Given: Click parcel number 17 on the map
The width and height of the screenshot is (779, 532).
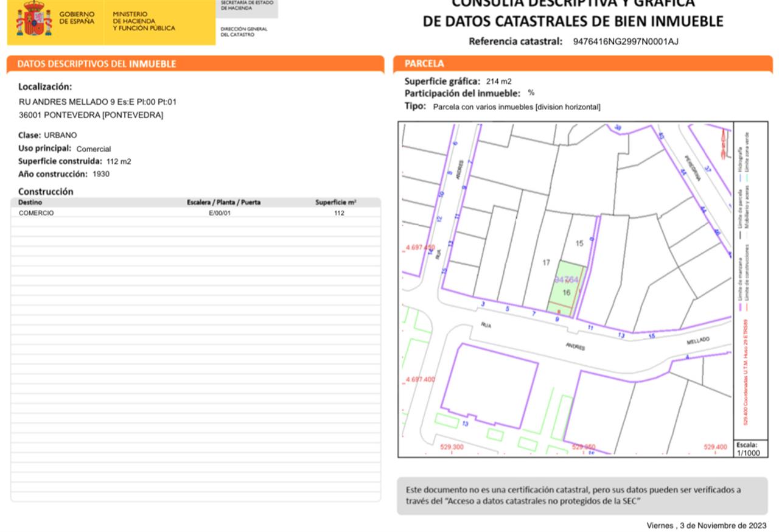Looking at the screenshot, I should [546, 262].
